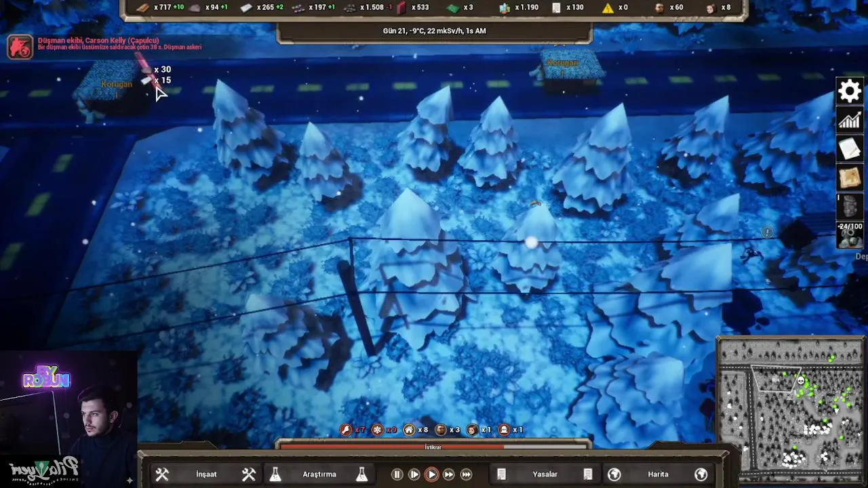Click the snowflake cold status indicator

click(378, 430)
